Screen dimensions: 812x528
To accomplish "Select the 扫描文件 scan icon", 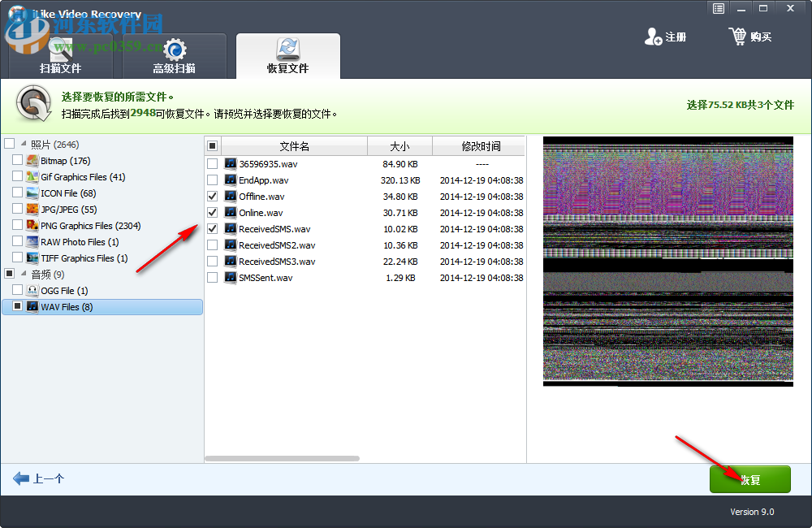I will coord(61,47).
